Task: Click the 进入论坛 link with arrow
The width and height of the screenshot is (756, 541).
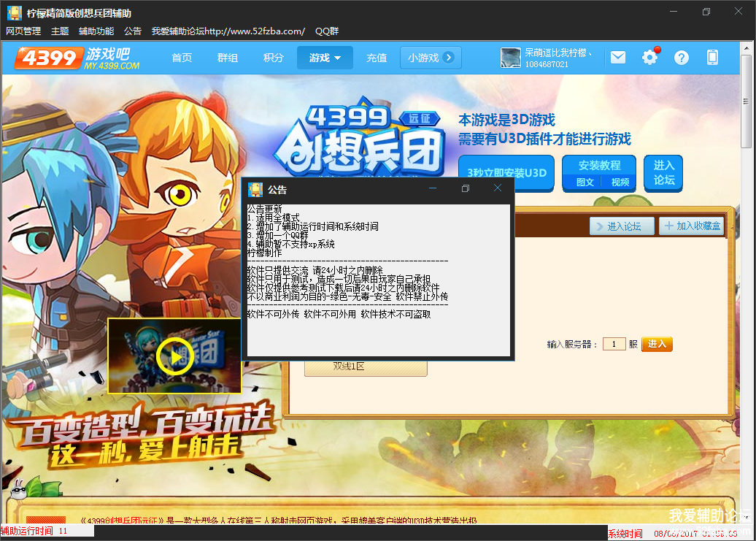Action: [622, 226]
